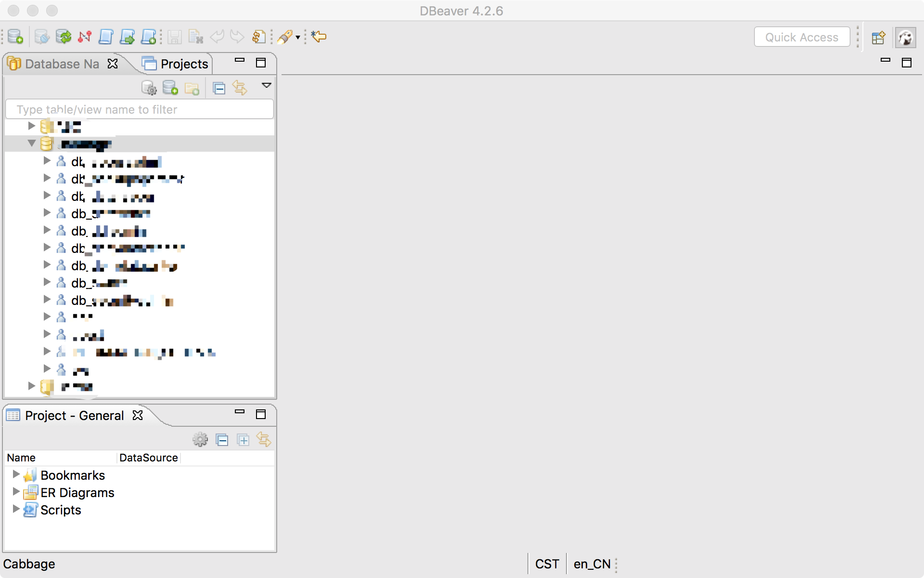This screenshot has width=924, height=578.
Task: Minimize the Database Navigator panel
Action: tap(240, 61)
